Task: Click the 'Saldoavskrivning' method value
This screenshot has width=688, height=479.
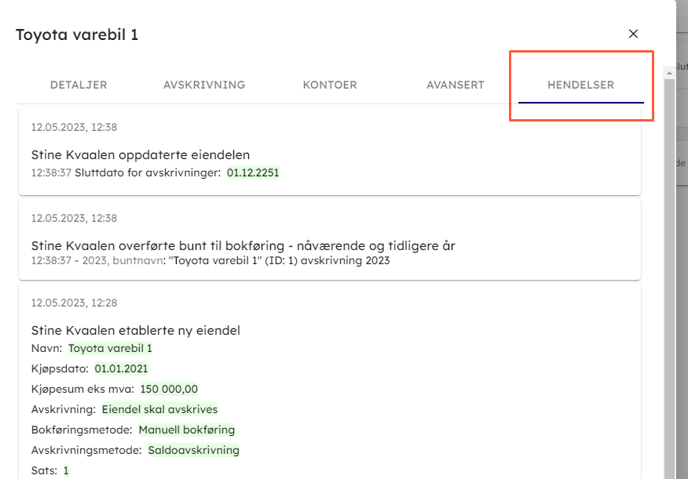Action: (194, 450)
